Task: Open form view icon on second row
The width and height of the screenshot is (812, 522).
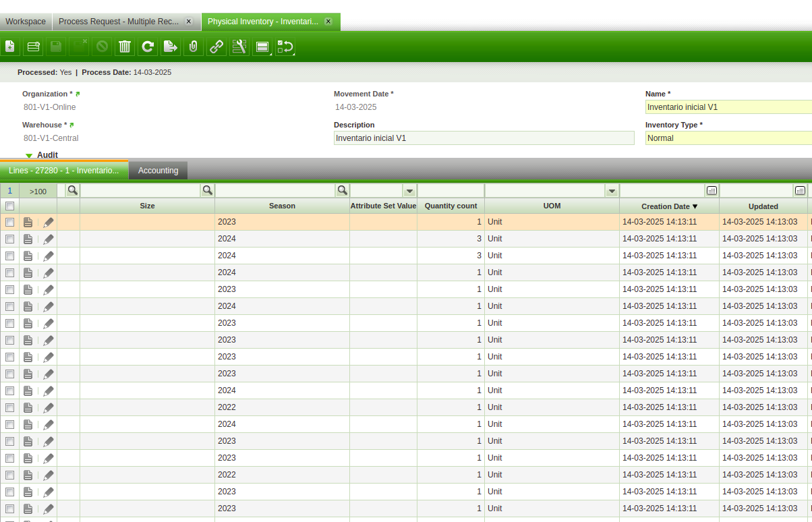Action: click(28, 239)
